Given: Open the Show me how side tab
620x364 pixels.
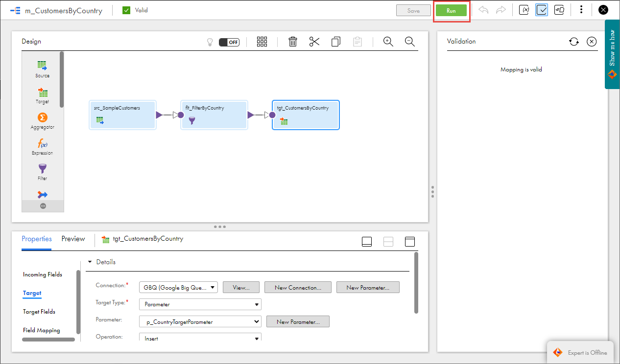Looking at the screenshot, I should coord(612,54).
